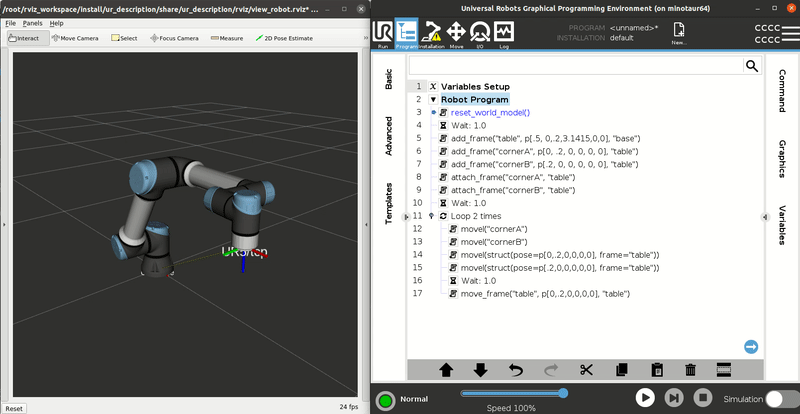Adjust the Speed slider handle
The image size is (800, 414).
[x=563, y=393]
